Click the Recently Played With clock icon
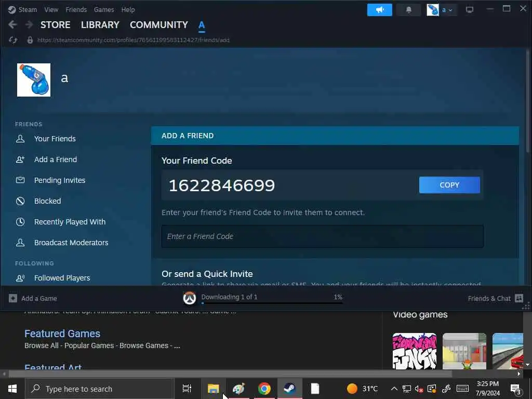 [20, 221]
